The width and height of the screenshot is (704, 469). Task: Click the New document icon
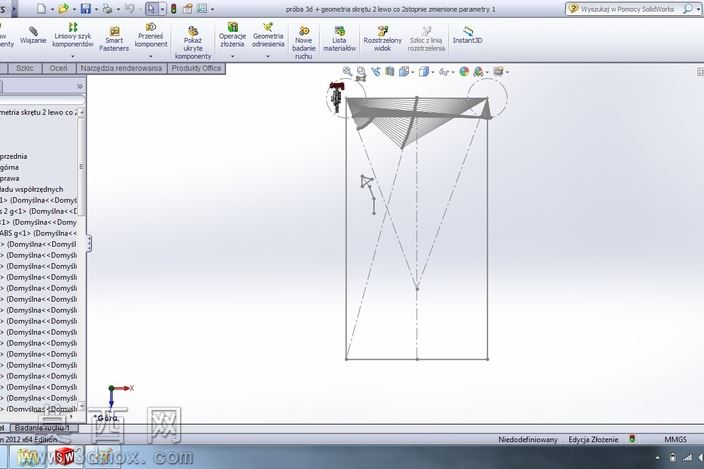(x=41, y=9)
